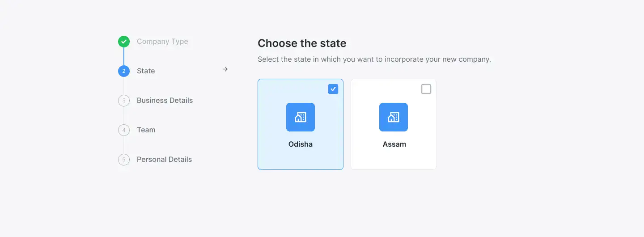Click the step 4 circle icon
Image resolution: width=644 pixels, height=237 pixels.
coord(124,130)
